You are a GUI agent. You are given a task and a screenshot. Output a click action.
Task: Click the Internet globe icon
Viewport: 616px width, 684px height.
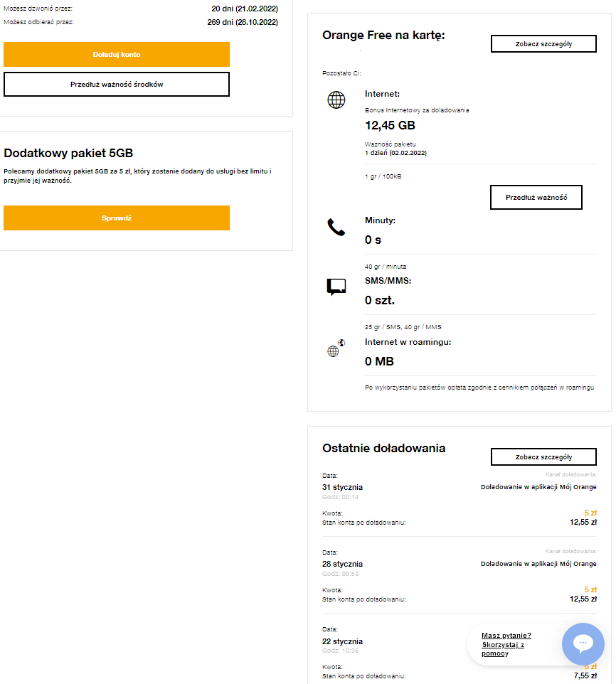(336, 100)
